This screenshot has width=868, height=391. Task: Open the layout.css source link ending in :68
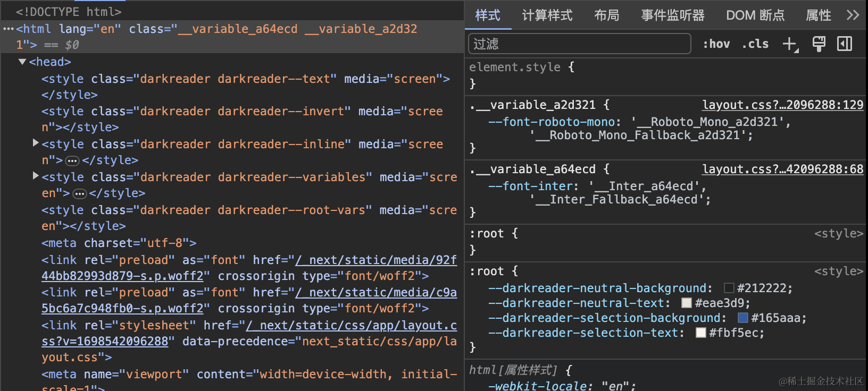point(782,169)
